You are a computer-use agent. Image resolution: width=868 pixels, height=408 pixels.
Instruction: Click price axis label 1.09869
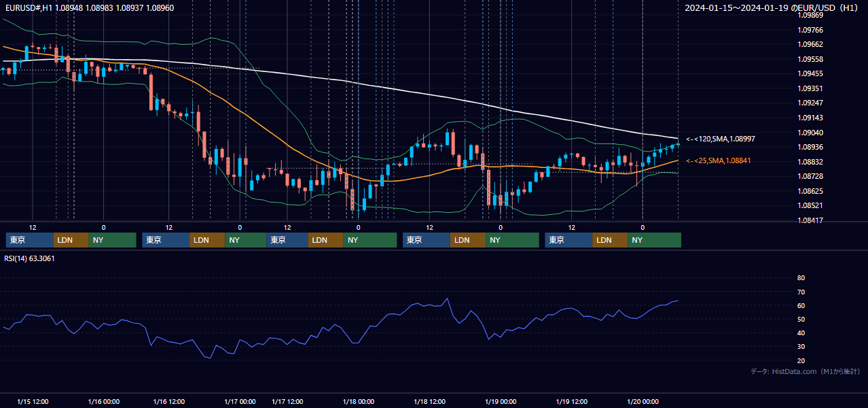tap(810, 15)
